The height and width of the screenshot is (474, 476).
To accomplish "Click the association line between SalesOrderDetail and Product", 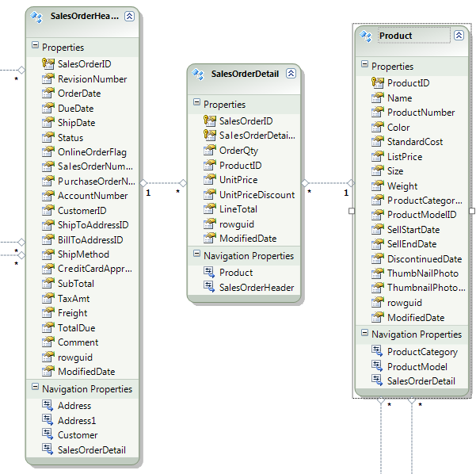I will point(328,183).
